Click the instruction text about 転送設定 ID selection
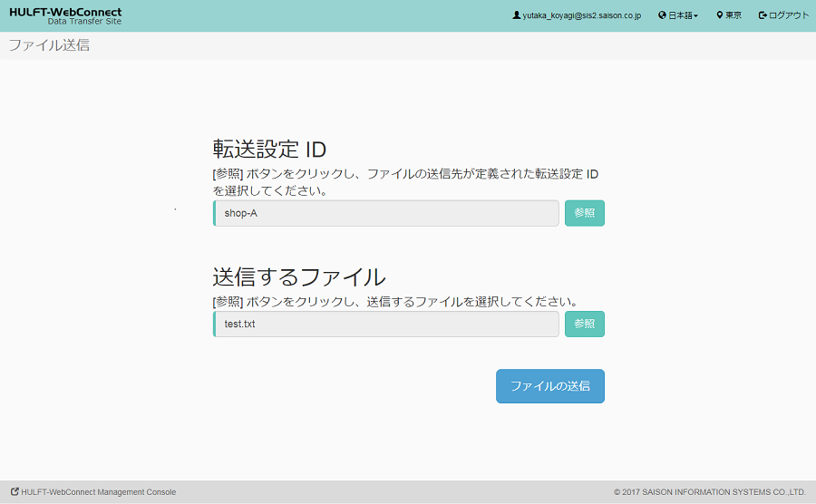The image size is (816, 504). (405, 182)
